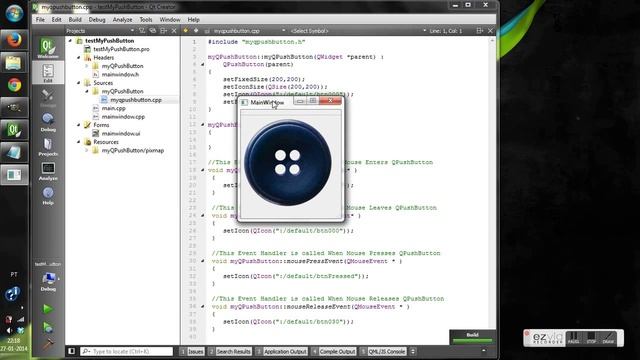Open the Analyze mode
This screenshot has width=640, height=360.
point(48,171)
